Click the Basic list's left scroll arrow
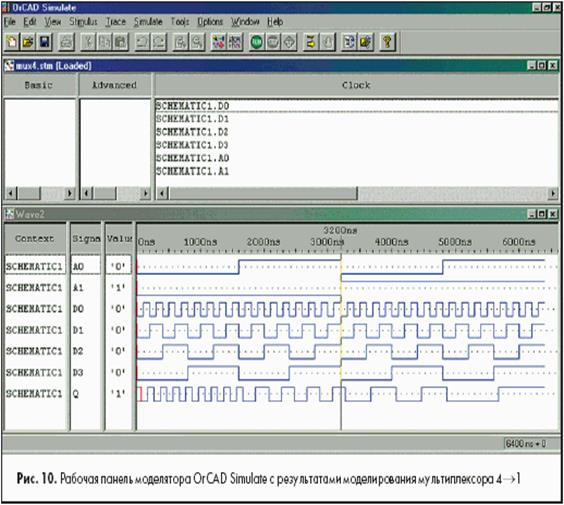The height and width of the screenshot is (505, 564). (11, 194)
